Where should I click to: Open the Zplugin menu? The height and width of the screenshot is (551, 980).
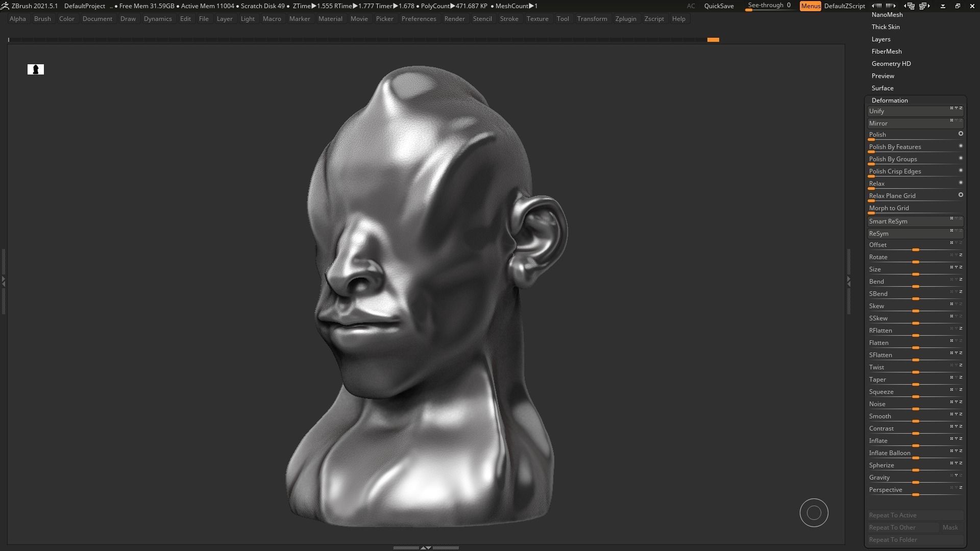point(626,19)
